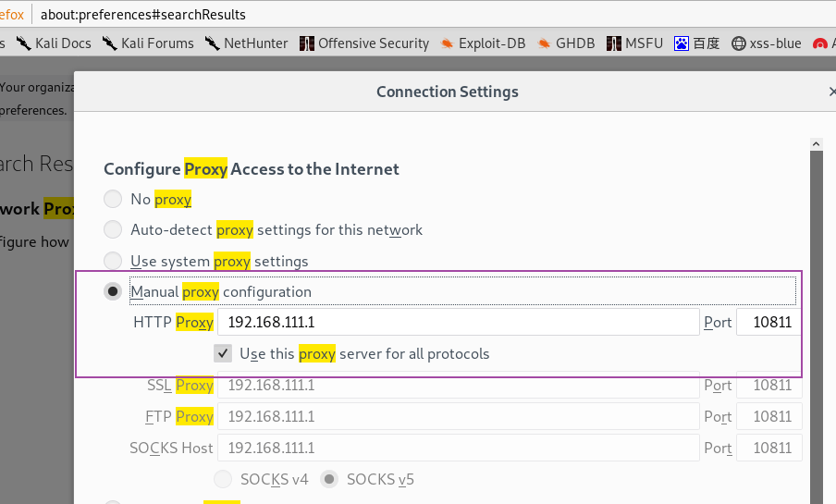Image resolution: width=836 pixels, height=504 pixels.
Task: Click the scrollbar up arrow in dialog
Action: tap(817, 144)
